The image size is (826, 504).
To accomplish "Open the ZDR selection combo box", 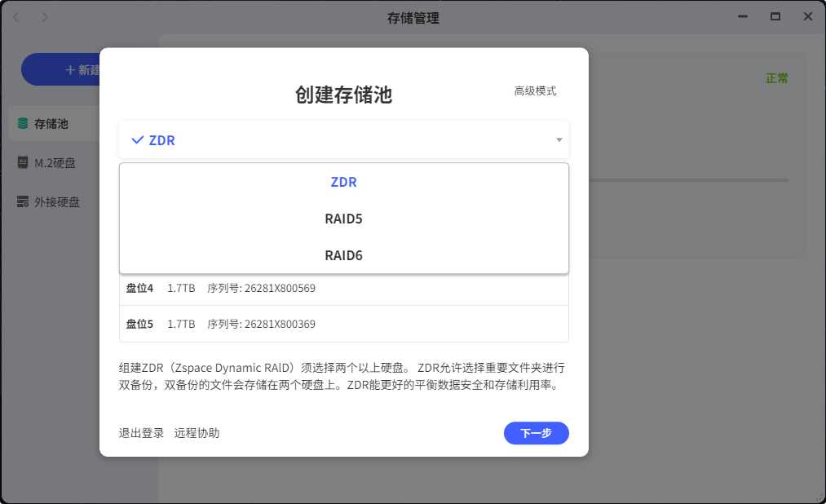I will coord(344,139).
